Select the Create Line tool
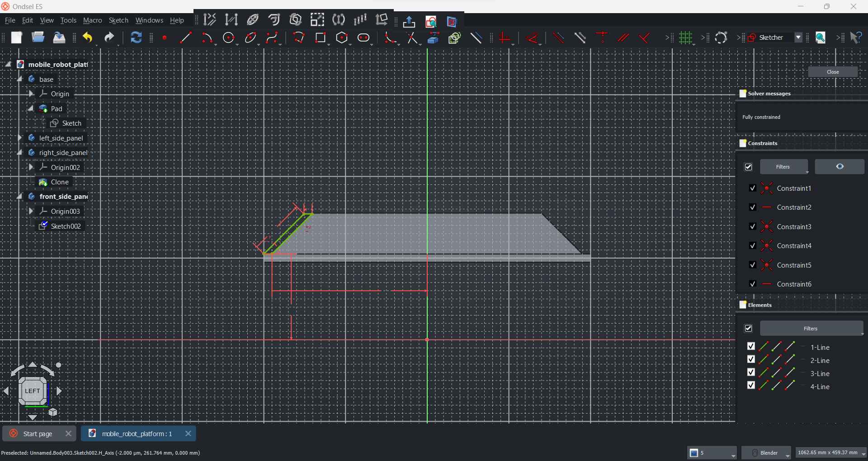 [x=186, y=38]
